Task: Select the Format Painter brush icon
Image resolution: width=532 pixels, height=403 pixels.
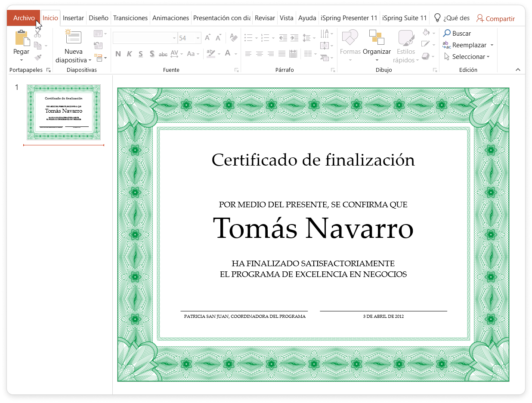Action: (38, 57)
